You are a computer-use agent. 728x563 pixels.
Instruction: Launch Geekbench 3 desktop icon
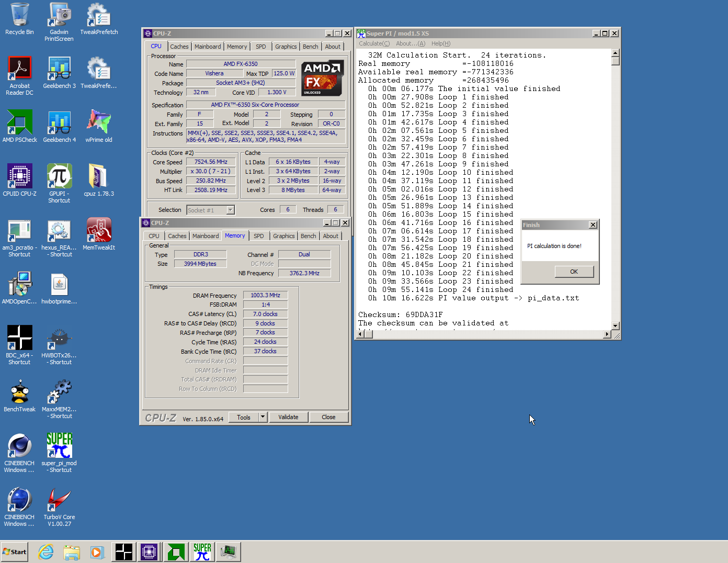tap(59, 73)
